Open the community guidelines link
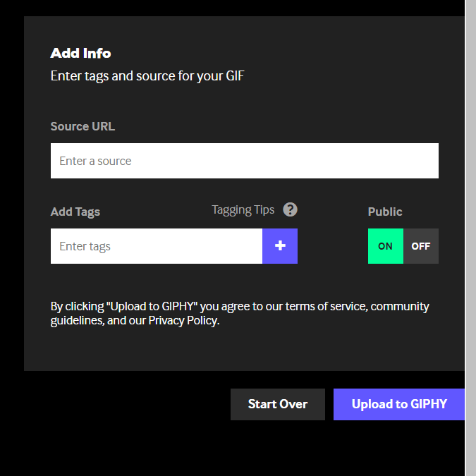 [x=240, y=313]
